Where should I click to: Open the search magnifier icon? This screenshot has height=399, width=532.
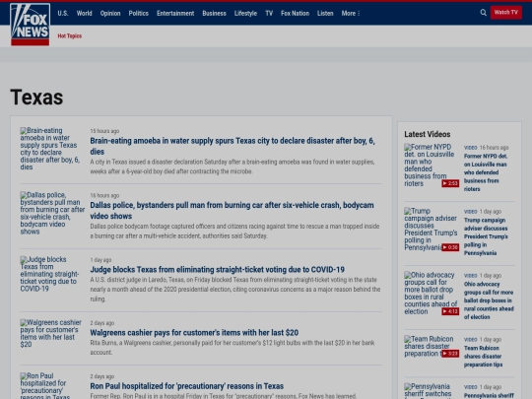[x=483, y=13]
